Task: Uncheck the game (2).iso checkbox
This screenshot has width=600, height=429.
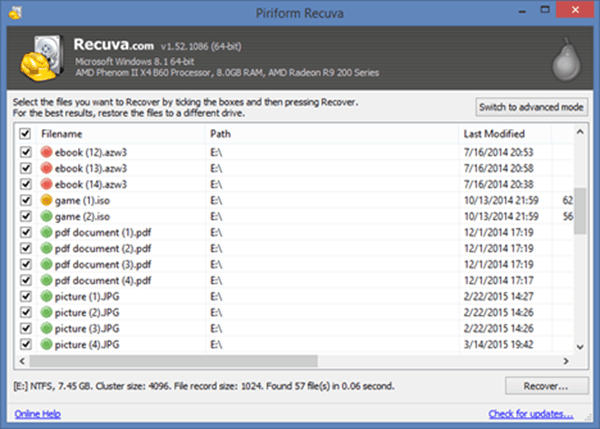Action: point(26,216)
